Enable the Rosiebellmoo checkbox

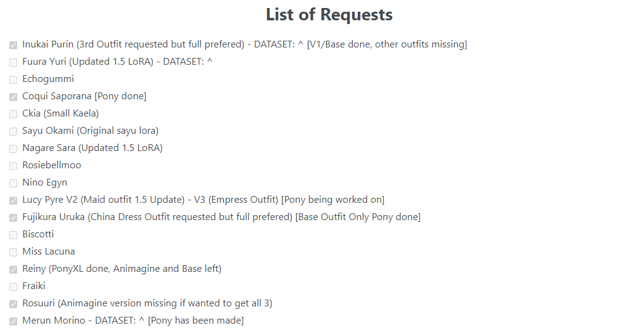[13, 166]
